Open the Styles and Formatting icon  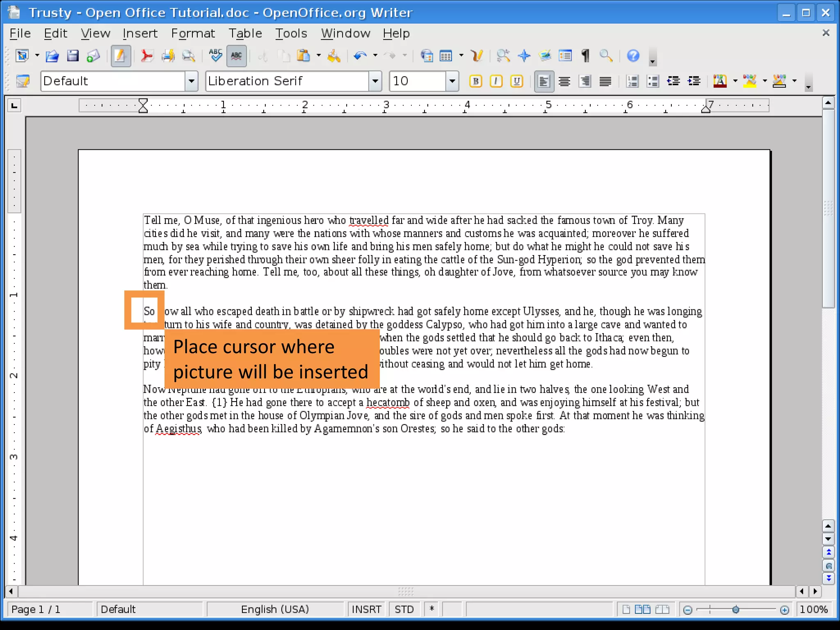pos(23,81)
